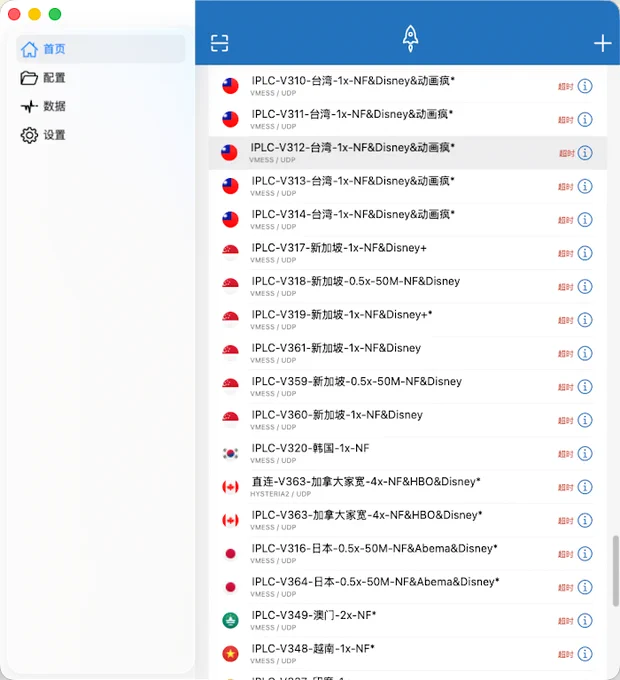Show info for IPLC-V360 新加坡 node
The image size is (620, 680).
[x=585, y=420]
